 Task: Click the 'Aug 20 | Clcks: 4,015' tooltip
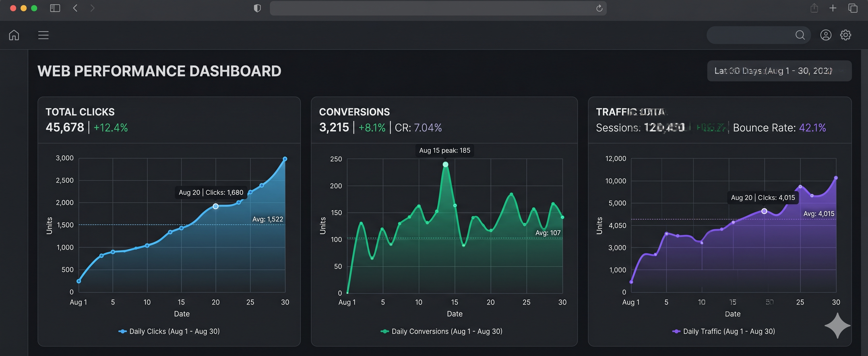coord(763,198)
